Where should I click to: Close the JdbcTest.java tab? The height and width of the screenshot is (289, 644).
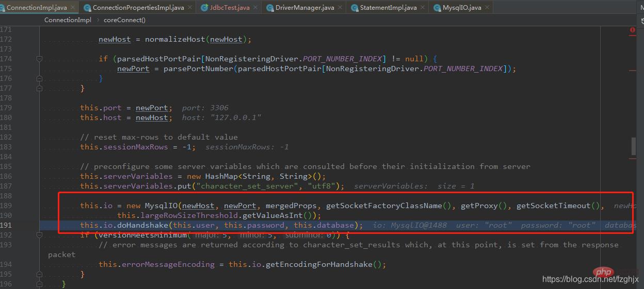pyautogui.click(x=255, y=8)
